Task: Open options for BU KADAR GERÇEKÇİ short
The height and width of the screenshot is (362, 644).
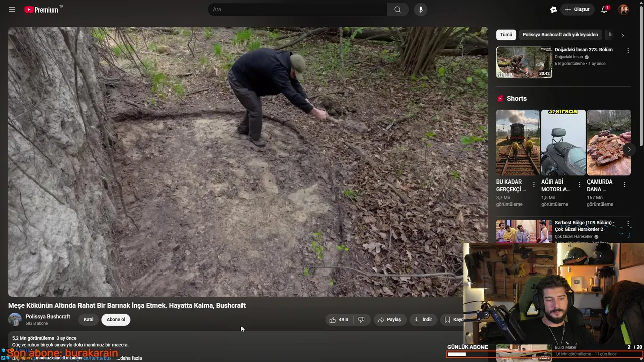Action: tap(534, 185)
